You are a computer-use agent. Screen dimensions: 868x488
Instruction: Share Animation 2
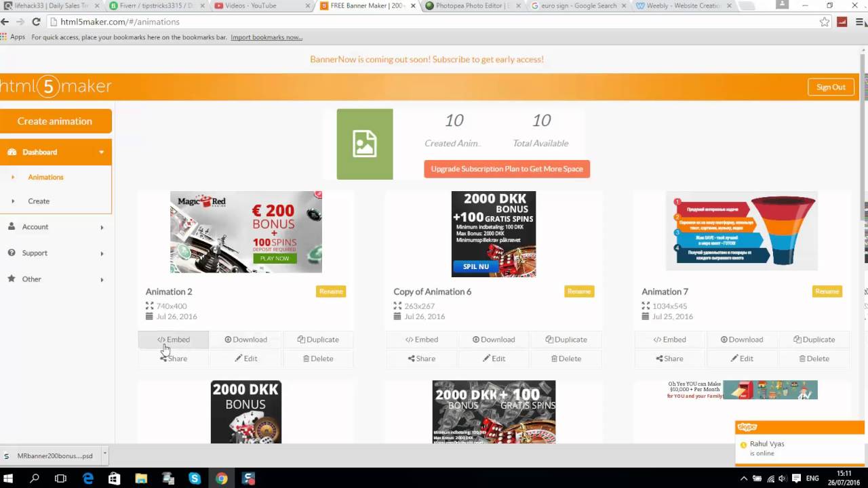pyautogui.click(x=174, y=359)
